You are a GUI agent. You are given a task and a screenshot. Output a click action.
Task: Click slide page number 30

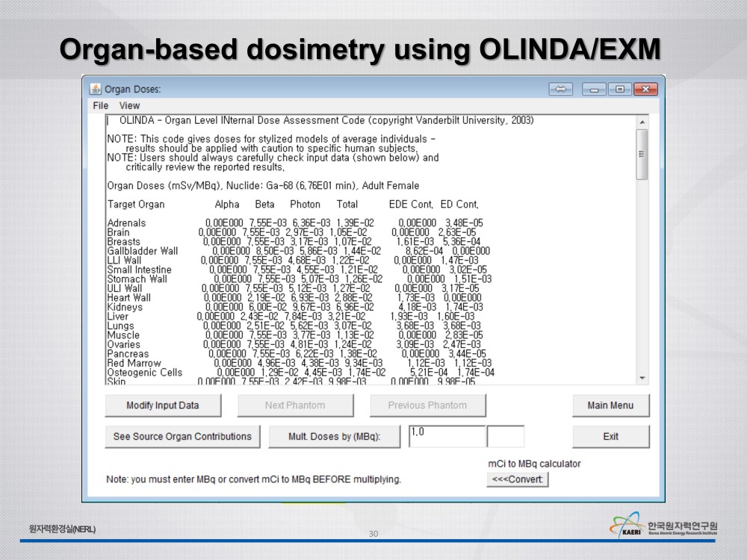pyautogui.click(x=373, y=534)
